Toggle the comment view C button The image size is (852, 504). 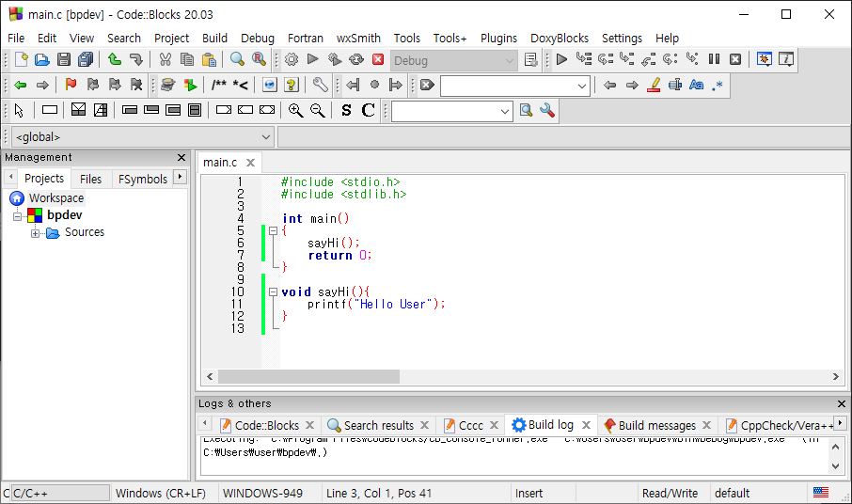coord(368,110)
